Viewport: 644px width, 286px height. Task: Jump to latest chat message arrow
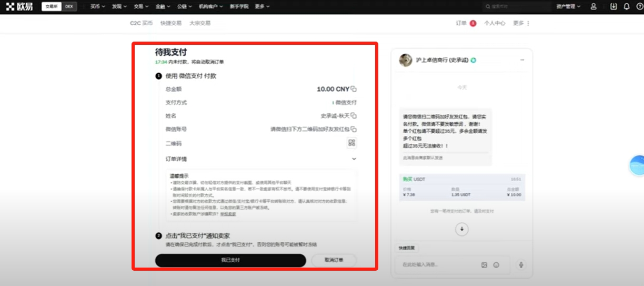[462, 229]
